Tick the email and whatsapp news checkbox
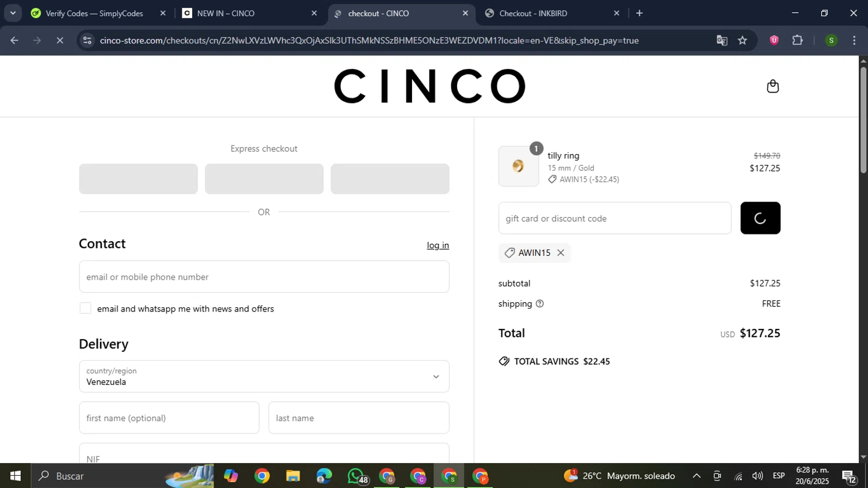The image size is (868, 488). pos(86,309)
